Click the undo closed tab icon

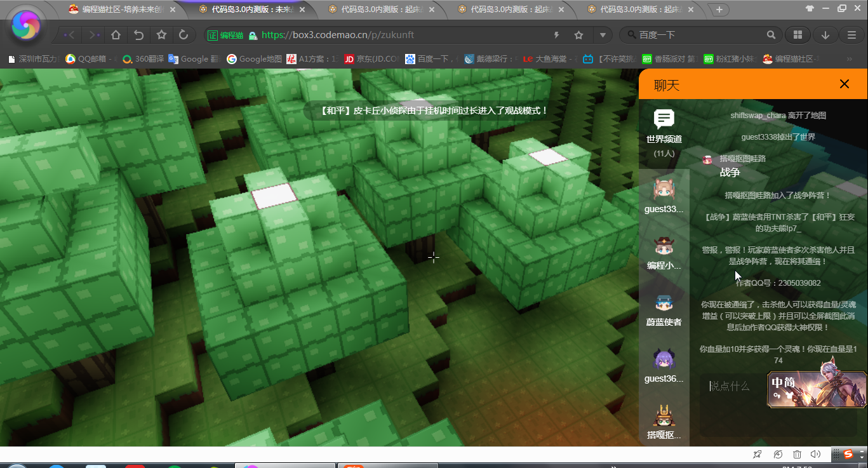[139, 35]
